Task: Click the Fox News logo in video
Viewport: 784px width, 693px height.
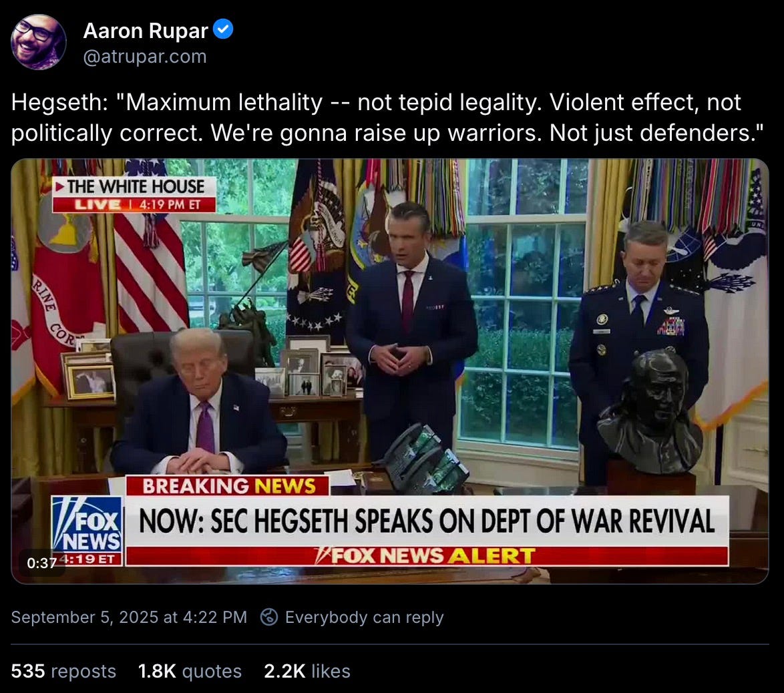Action: point(87,525)
